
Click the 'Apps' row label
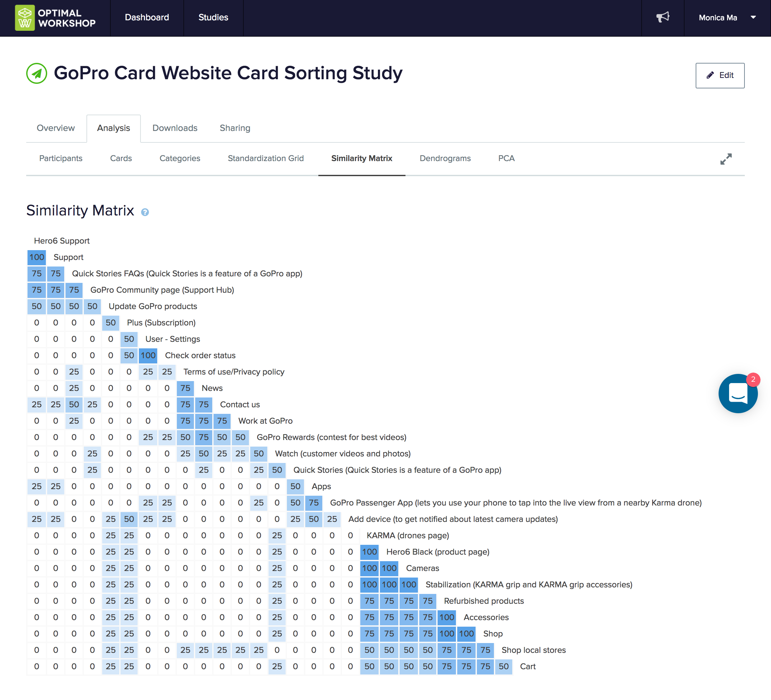(321, 486)
